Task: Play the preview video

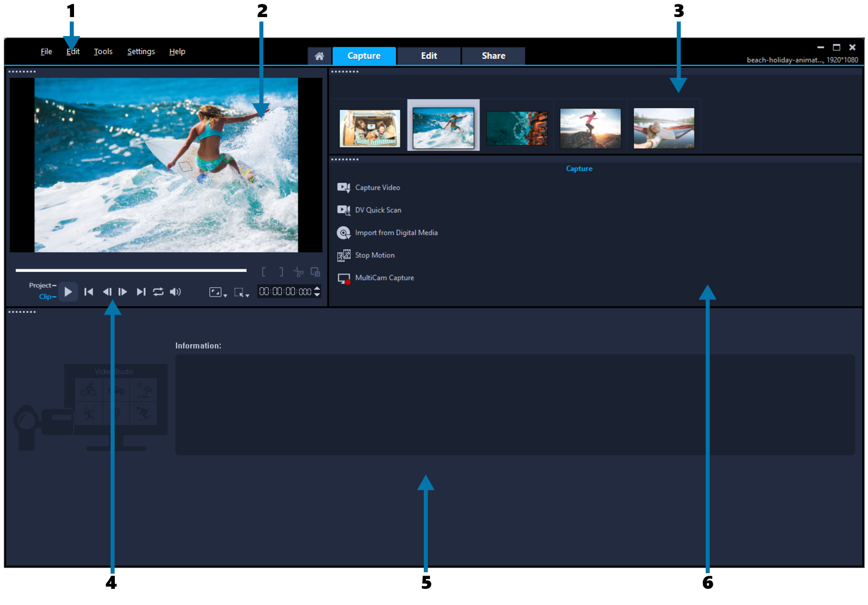Action: (x=67, y=292)
